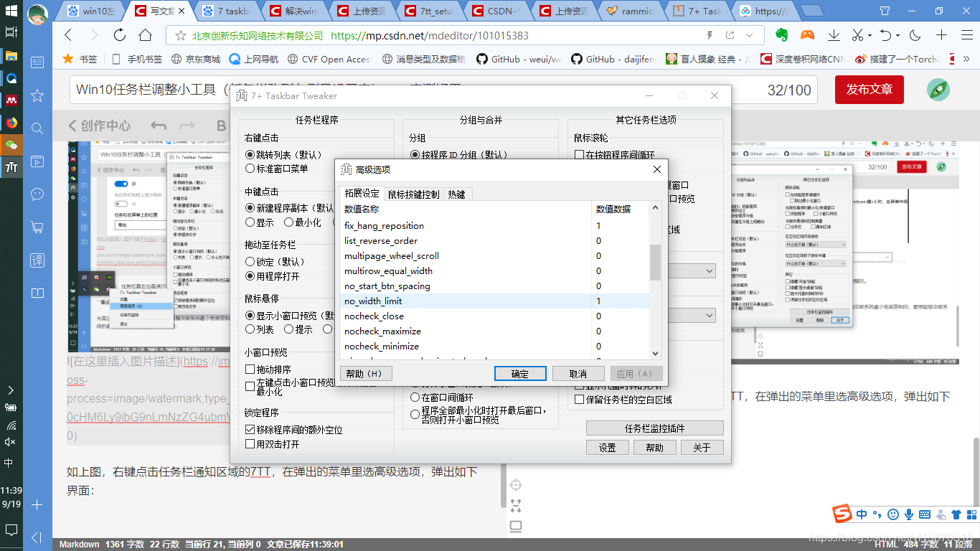Screen dimensions: 980x551
Task: Open the undo icon dropdown arrow
Action: click(898, 35)
